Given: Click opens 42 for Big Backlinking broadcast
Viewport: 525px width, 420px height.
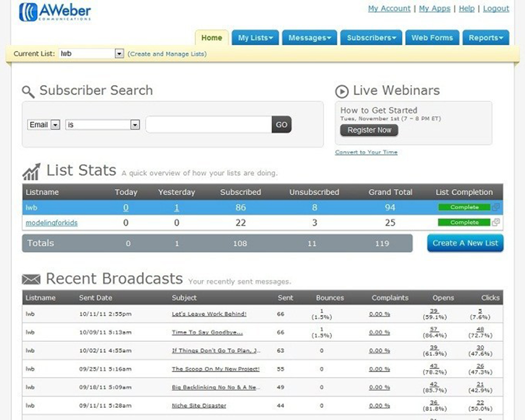Looking at the screenshot, I should 434,384.
